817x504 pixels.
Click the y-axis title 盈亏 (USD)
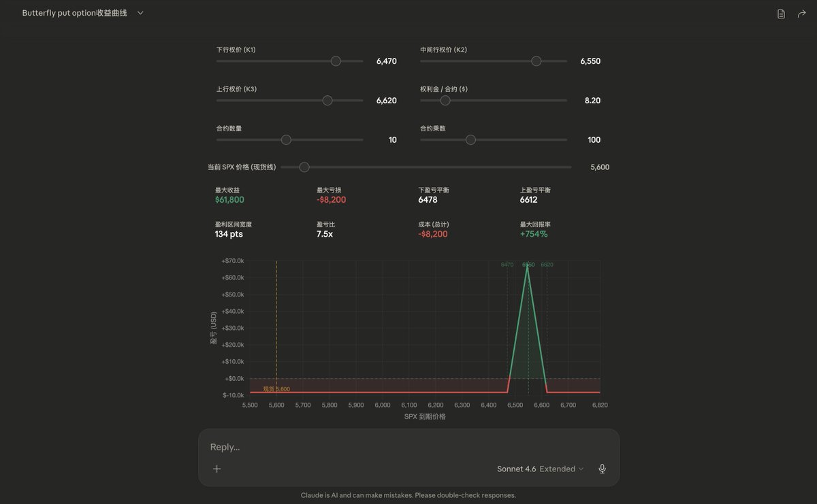pyautogui.click(x=213, y=328)
